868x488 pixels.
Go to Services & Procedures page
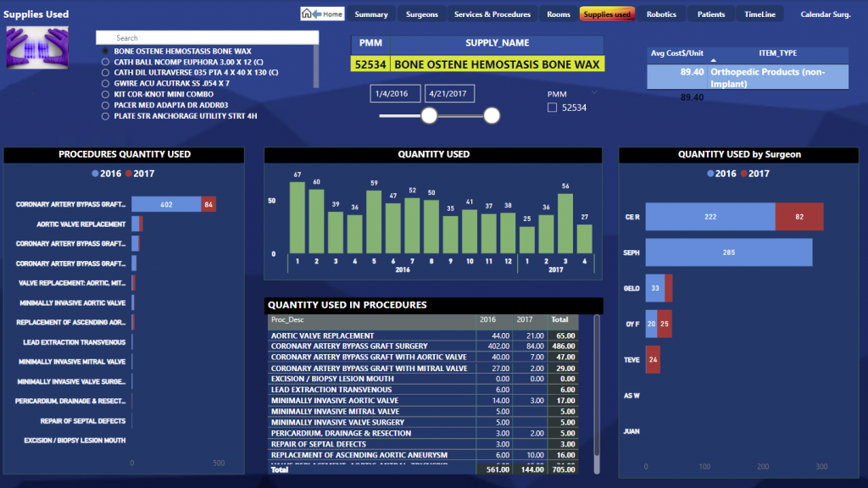(x=492, y=14)
